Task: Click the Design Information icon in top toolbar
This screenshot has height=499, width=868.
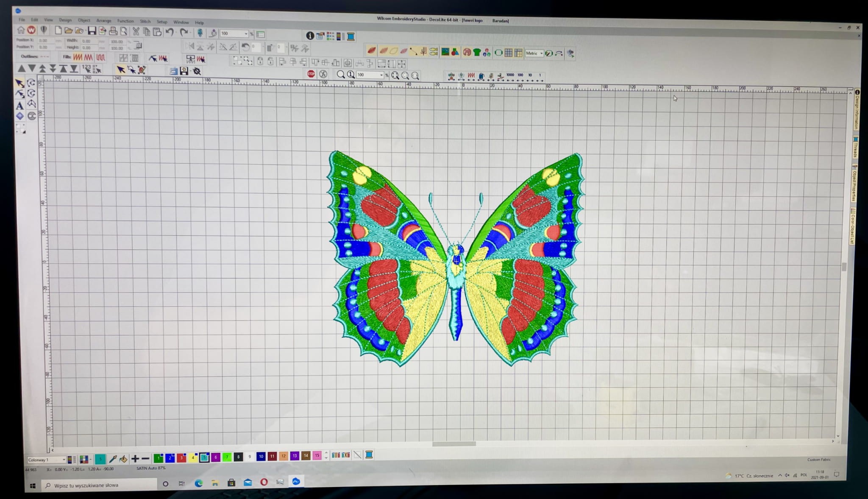Action: 310,36
